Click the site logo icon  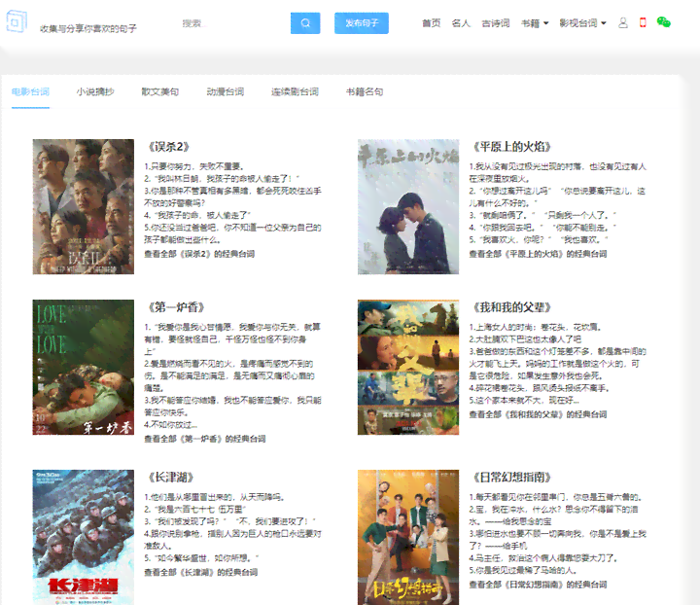[x=17, y=21]
